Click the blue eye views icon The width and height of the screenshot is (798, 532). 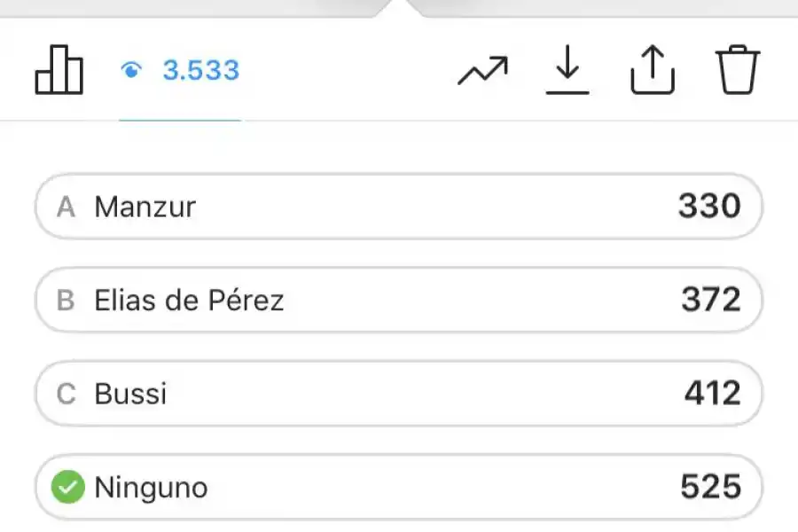tap(131, 71)
